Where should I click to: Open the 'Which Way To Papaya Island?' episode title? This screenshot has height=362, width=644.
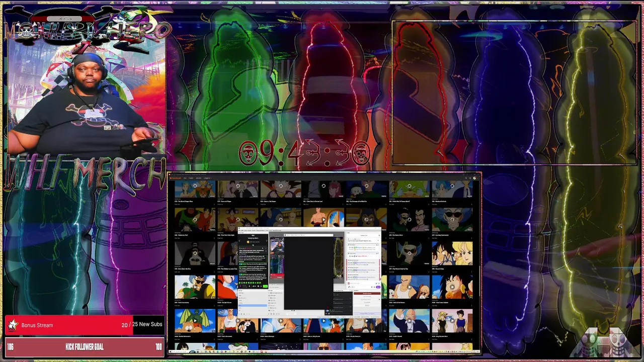pyautogui.click(x=399, y=201)
